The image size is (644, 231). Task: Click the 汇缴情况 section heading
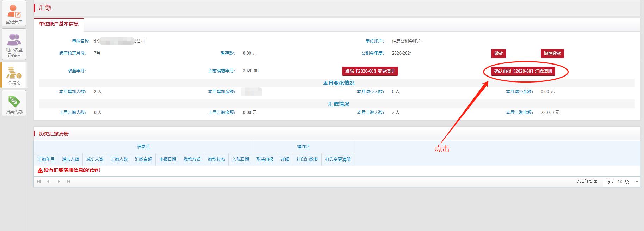[339, 104]
